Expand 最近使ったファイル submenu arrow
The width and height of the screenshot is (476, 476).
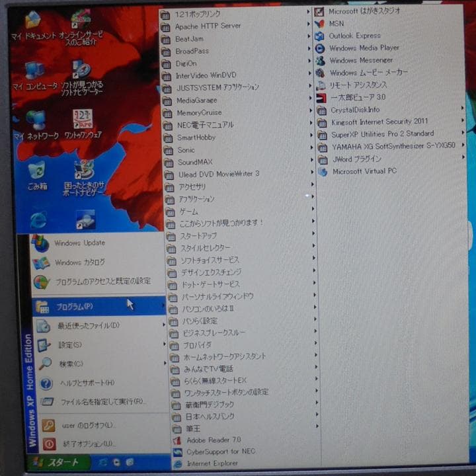(164, 325)
